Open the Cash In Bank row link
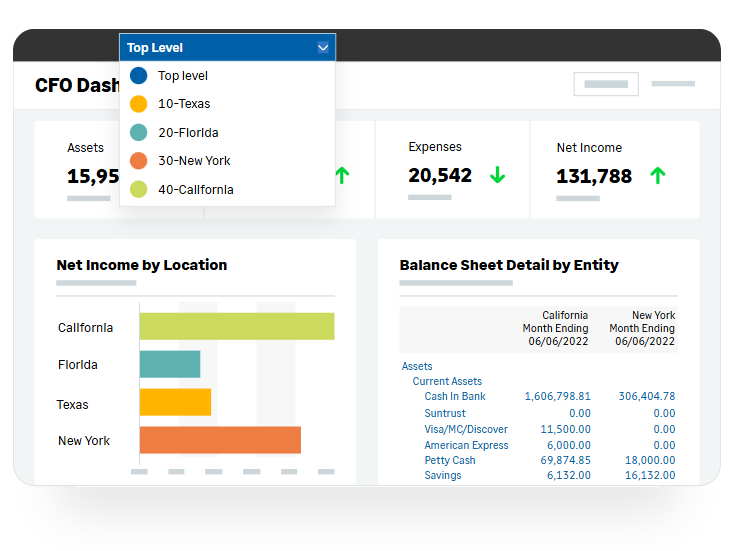The width and height of the screenshot is (736, 551). coord(455,397)
